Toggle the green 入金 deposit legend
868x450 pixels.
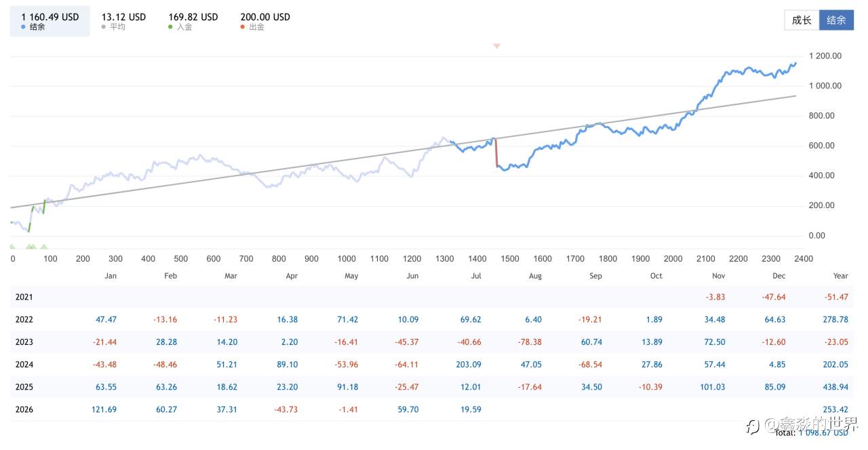(x=193, y=22)
